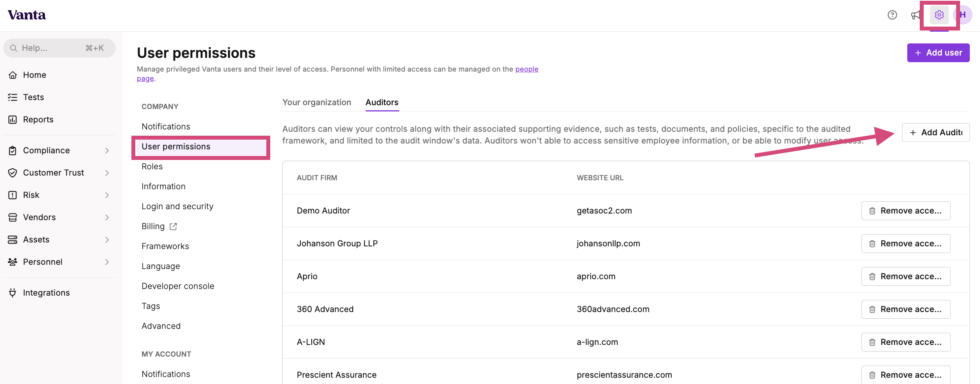Click trash icon in Aprio row
Image resolution: width=980 pixels, height=384 pixels.
point(872,276)
